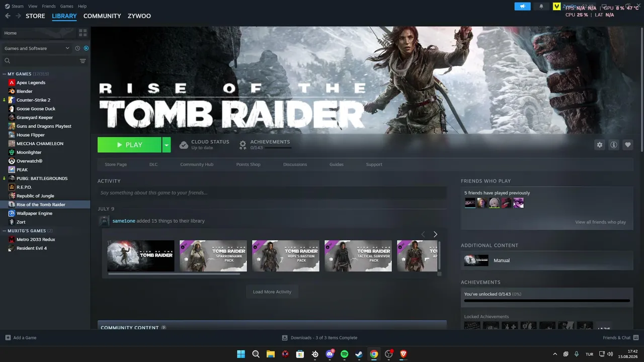This screenshot has height=362, width=644.
Task: Open Google Chrome from the taskbar
Action: (374, 354)
